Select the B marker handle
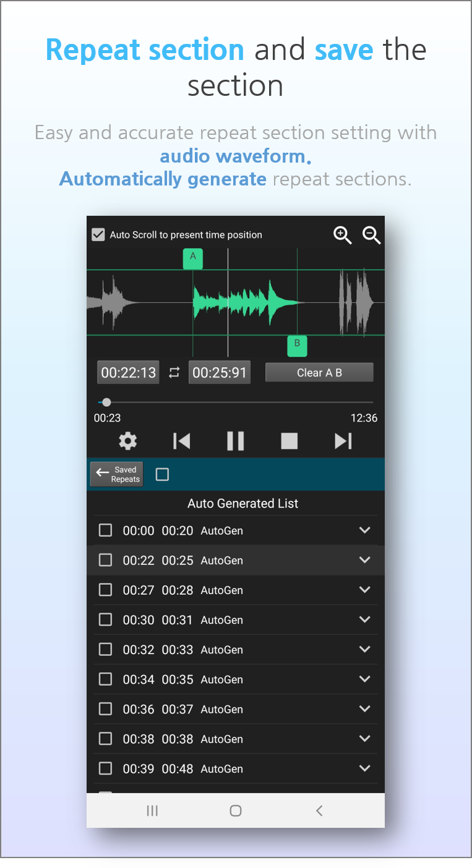The image size is (472, 868). click(297, 346)
